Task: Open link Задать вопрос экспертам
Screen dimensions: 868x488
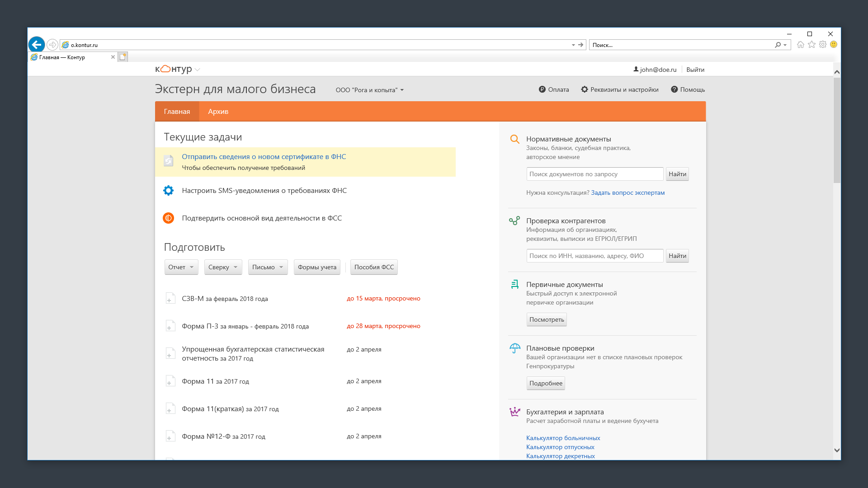Action: (x=627, y=192)
